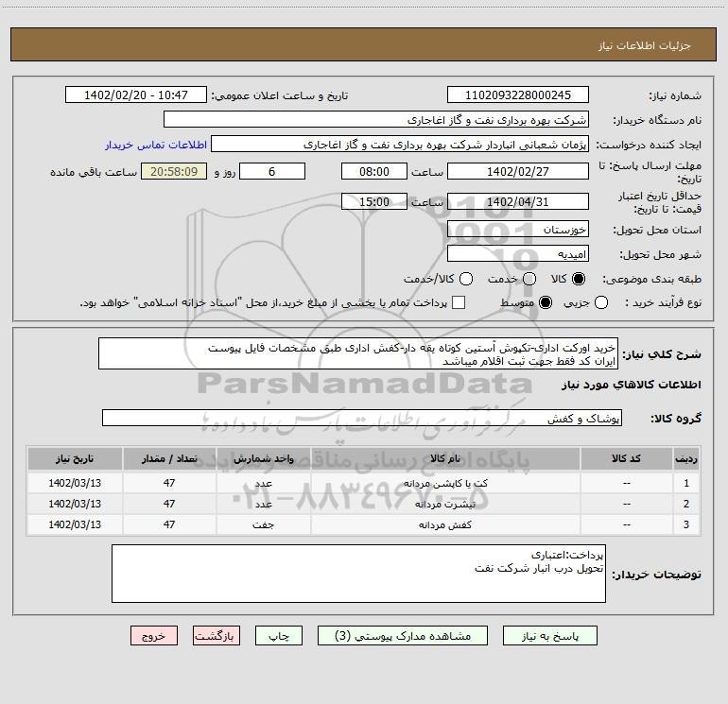The height and width of the screenshot is (704, 728).
Task: Click the announcement date field 1402/02/20 - 10:47
Action: (x=136, y=95)
